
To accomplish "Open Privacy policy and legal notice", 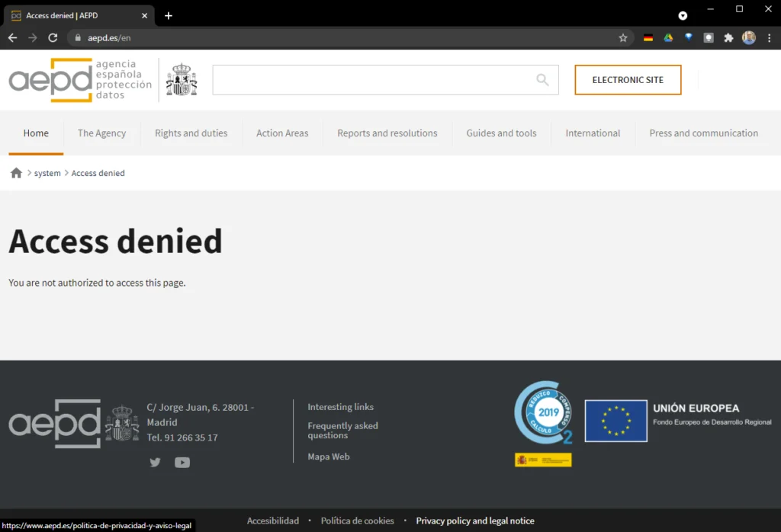I will tap(475, 521).
